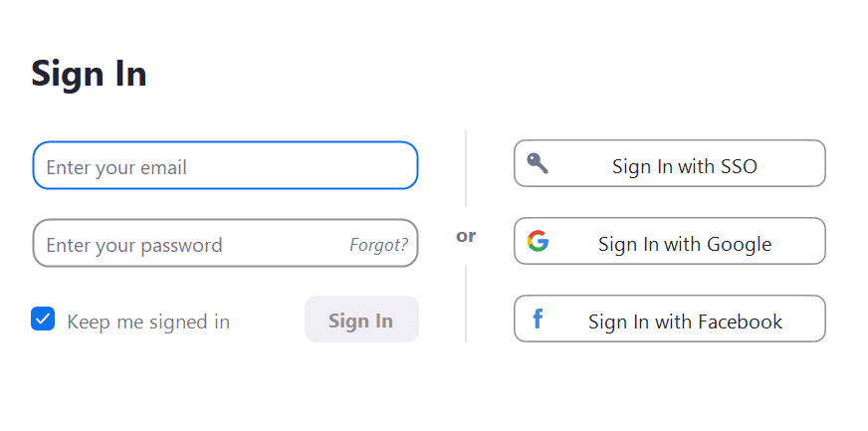
Task: Focus the Enter your password field
Action: point(225,243)
